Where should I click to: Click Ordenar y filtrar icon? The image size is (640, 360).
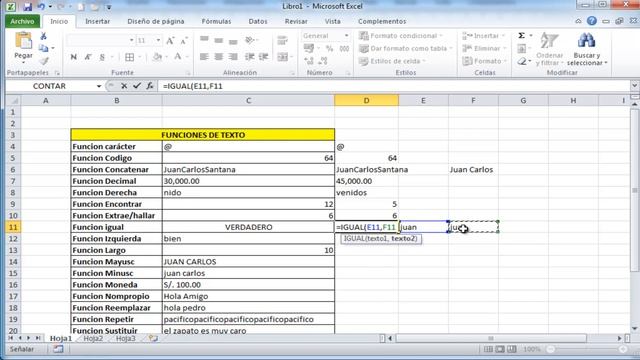tap(549, 41)
